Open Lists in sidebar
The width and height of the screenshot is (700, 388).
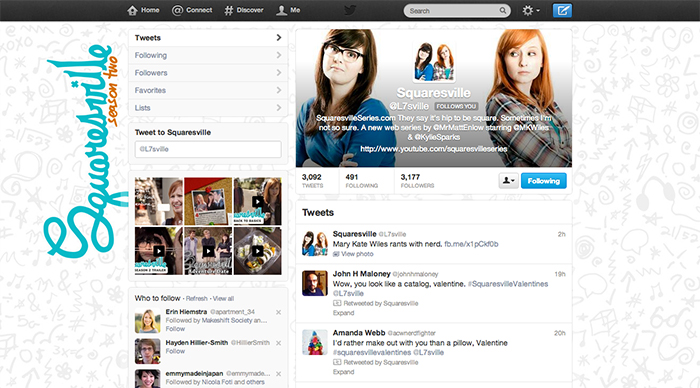pos(208,108)
